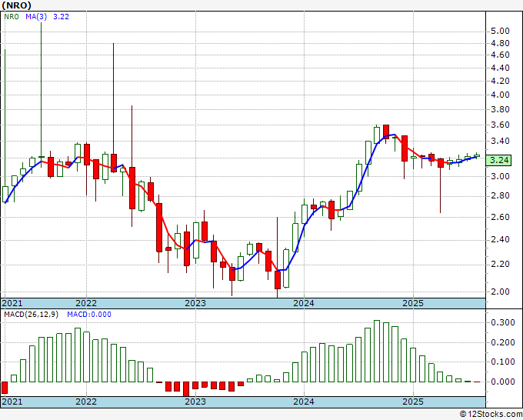523x420 pixels.
Task: Click the 4.60 price axis label
Action: [500, 55]
